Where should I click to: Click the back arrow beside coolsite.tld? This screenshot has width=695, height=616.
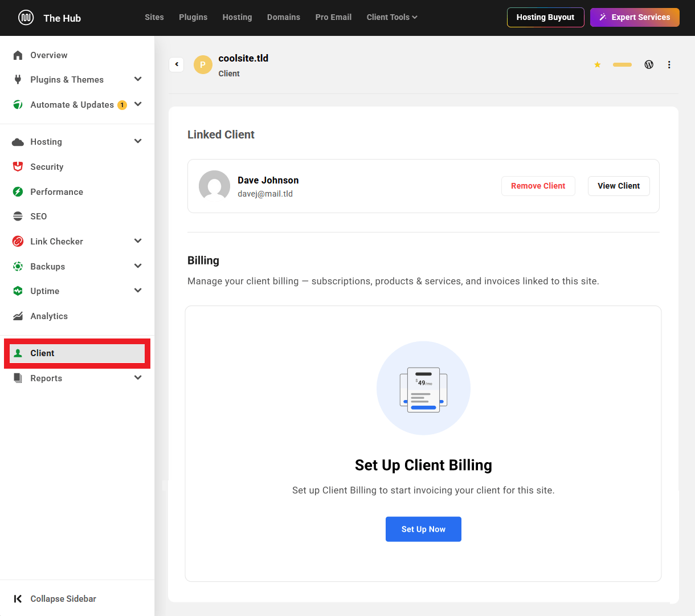pyautogui.click(x=177, y=64)
